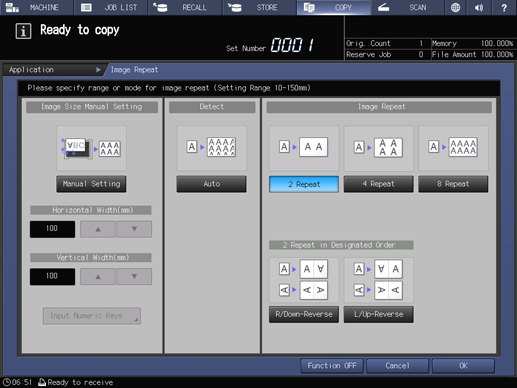Click the speaker volume icon
The image size is (517, 388).
479,7
